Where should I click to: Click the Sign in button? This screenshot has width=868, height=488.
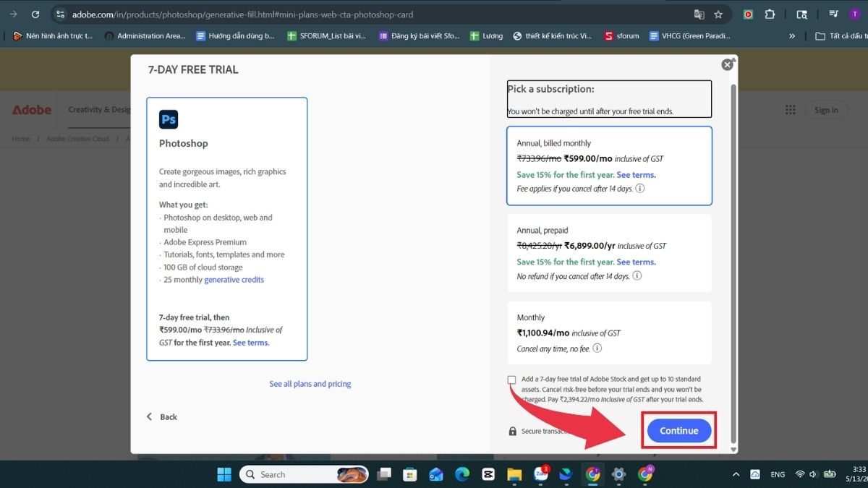pyautogui.click(x=826, y=110)
